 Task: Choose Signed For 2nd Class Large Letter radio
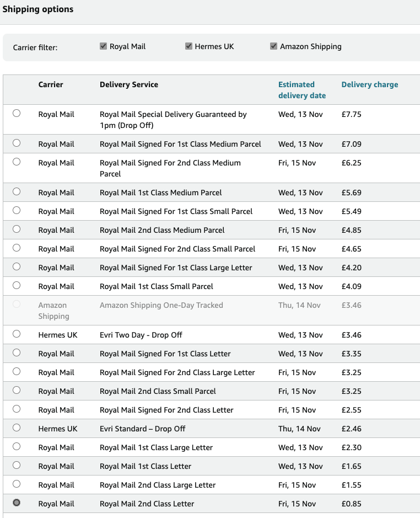[17, 372]
